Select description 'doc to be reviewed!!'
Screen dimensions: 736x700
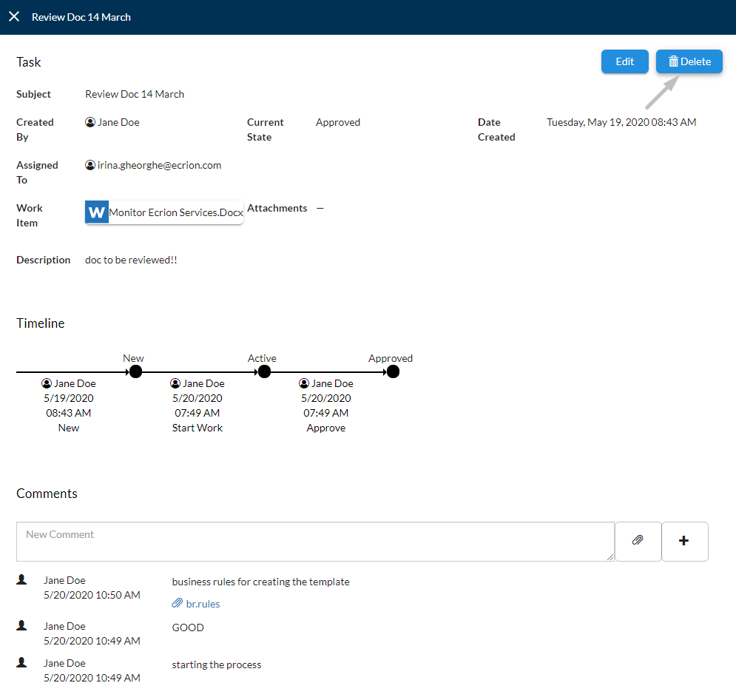point(131,260)
